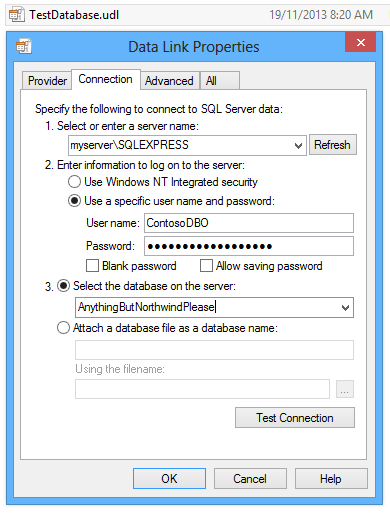Click Test Connection button
This screenshot has width=390, height=517.
[295, 418]
